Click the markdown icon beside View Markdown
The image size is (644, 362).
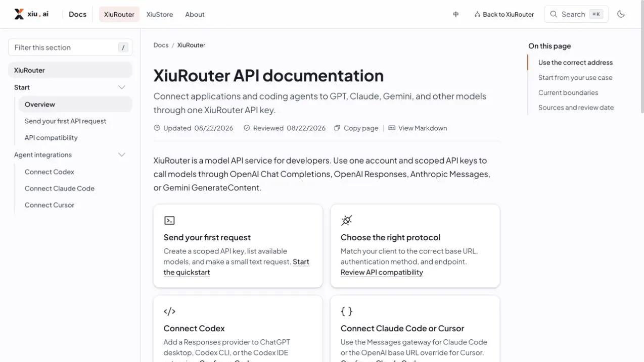coord(392,128)
